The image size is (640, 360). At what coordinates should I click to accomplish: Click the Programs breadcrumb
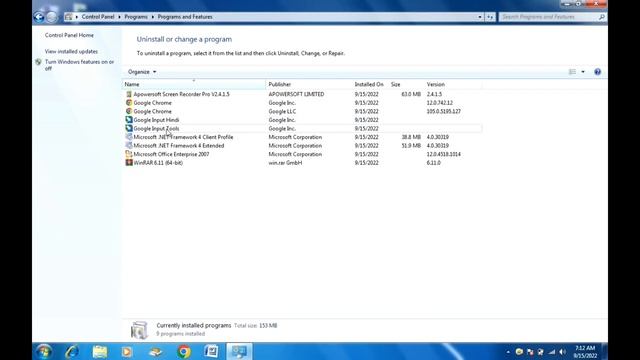(136, 17)
